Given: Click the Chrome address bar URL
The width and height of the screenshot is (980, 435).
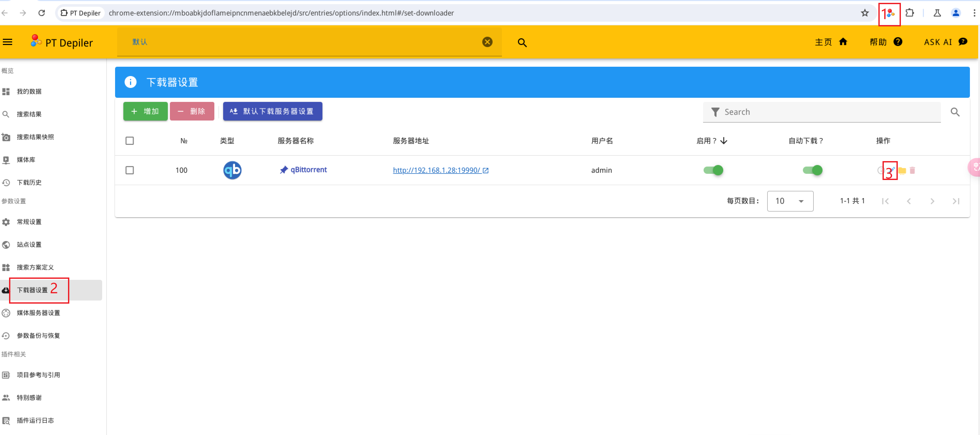Looking at the screenshot, I should [x=281, y=13].
